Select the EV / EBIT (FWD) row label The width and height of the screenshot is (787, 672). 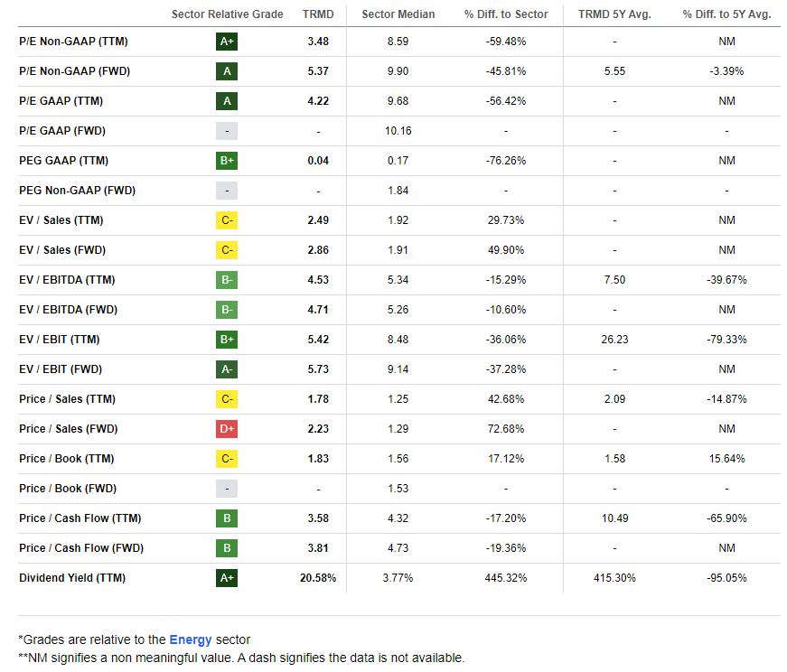pos(61,369)
